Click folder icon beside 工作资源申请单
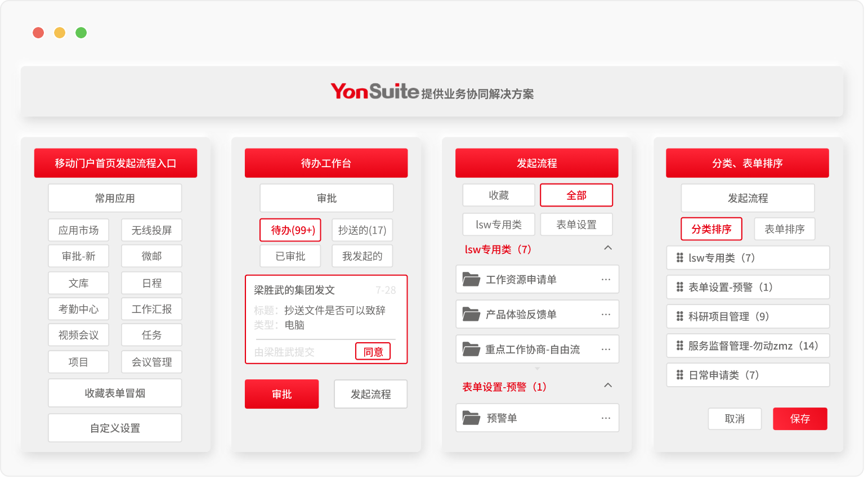This screenshot has width=868, height=479. pos(471,279)
